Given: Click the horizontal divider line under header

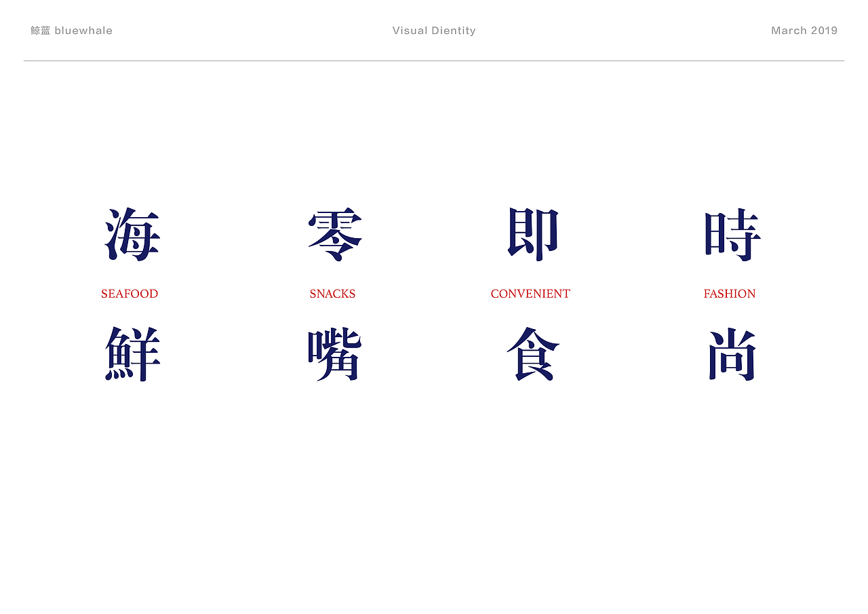Looking at the screenshot, I should (434, 60).
